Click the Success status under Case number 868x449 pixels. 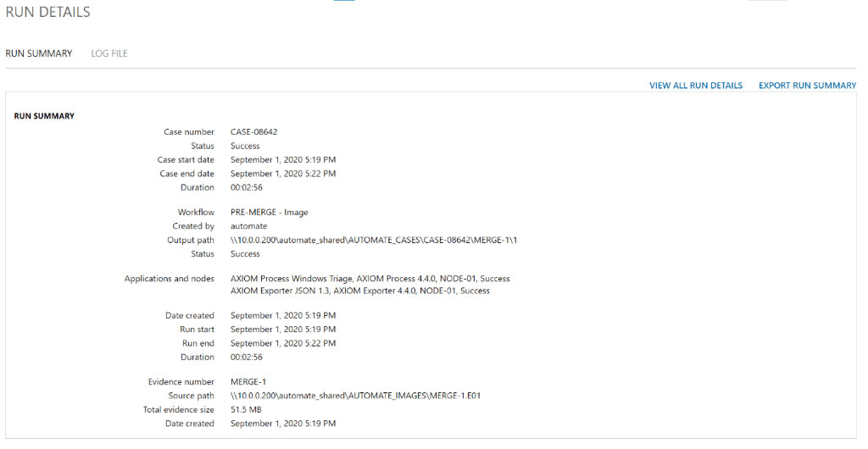pos(245,146)
